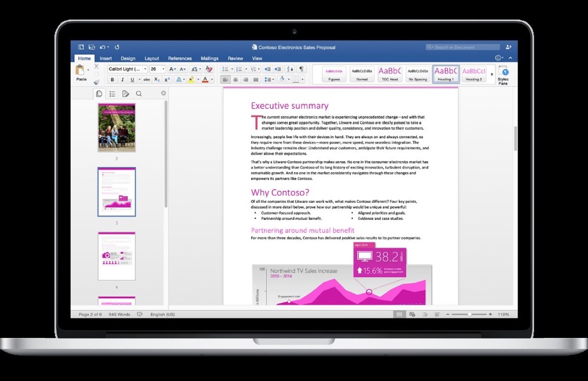Viewport: 588px width, 381px height.
Task: Toggle Show paragraph marks (¶)
Action: coord(301,69)
